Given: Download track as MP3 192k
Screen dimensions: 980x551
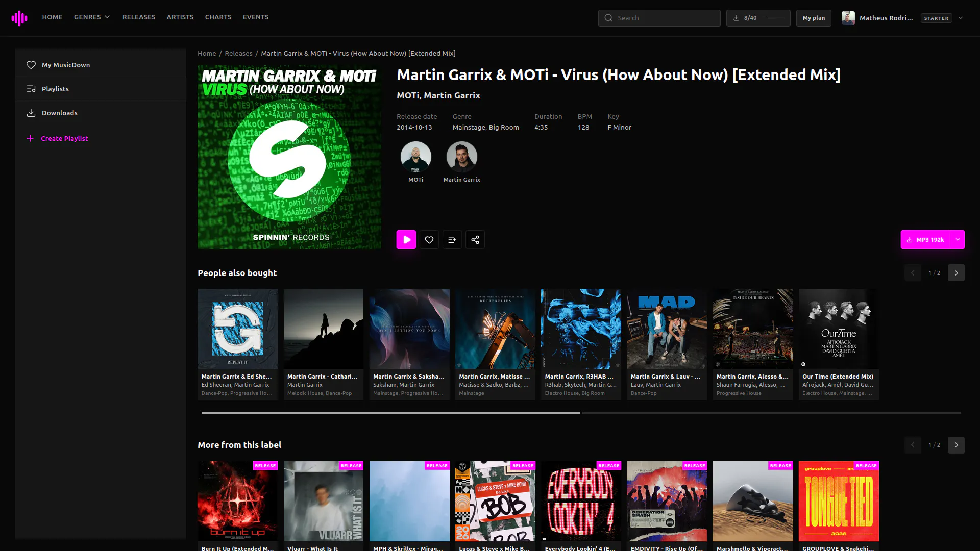Looking at the screenshot, I should coord(925,240).
